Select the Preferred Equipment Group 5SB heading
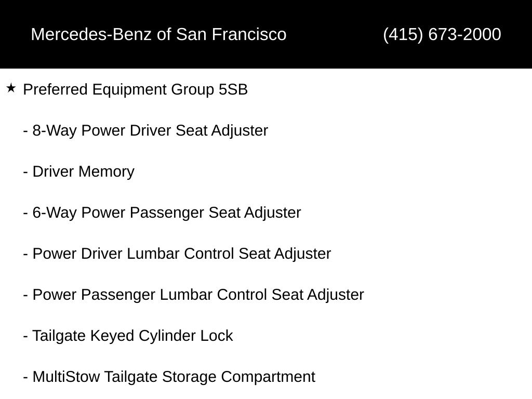Screen dimensions: 532x399 136,90
